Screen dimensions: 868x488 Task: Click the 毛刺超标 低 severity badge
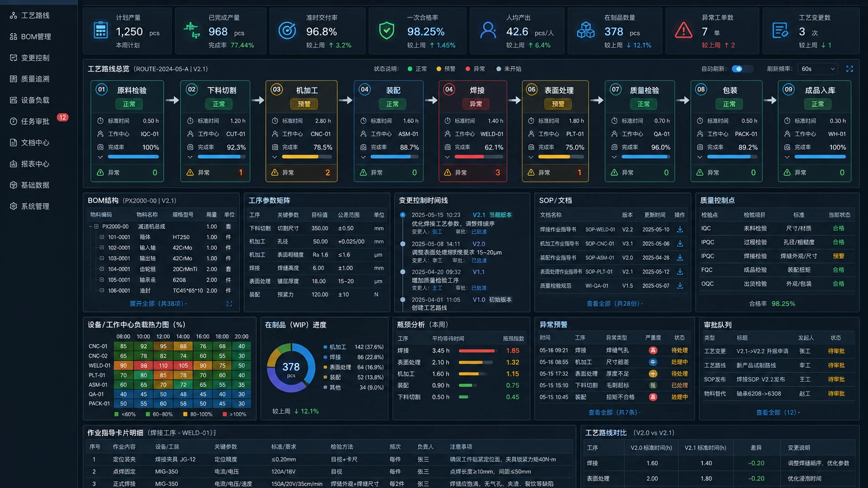[x=653, y=385]
